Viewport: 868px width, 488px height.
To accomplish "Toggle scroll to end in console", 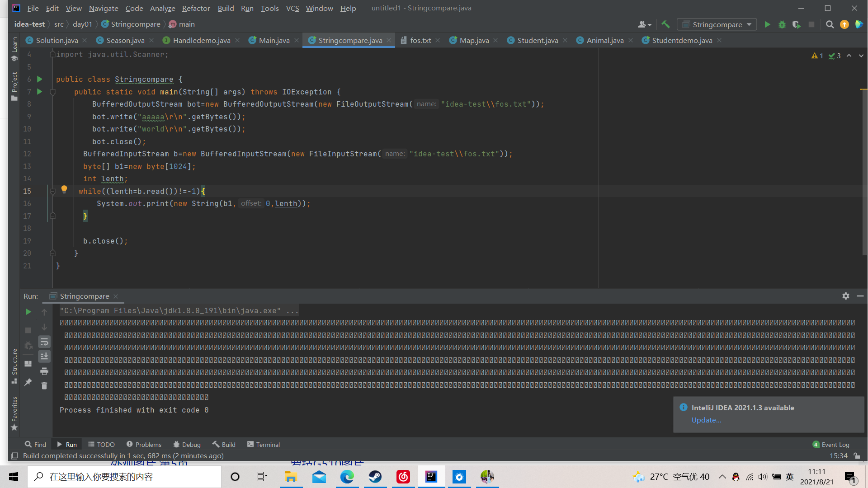I will [44, 357].
